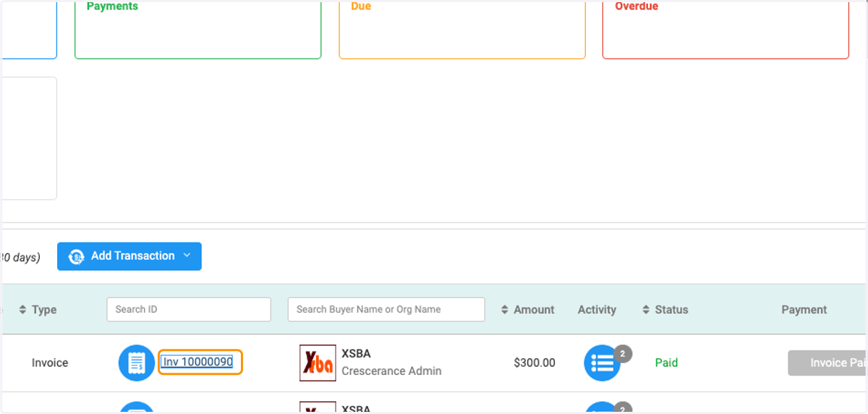Click the Add Transaction button
Screen dimensions: 868x414
point(129,256)
